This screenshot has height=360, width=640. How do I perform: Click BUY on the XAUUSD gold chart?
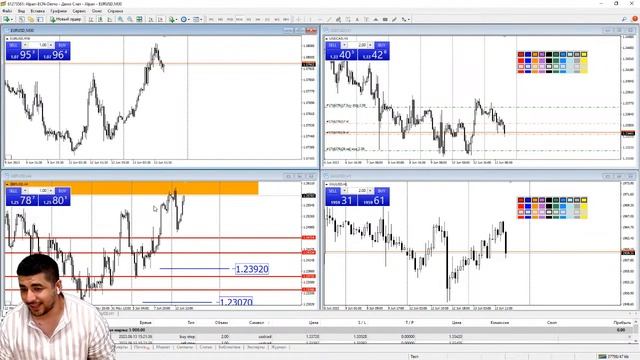coord(381,191)
